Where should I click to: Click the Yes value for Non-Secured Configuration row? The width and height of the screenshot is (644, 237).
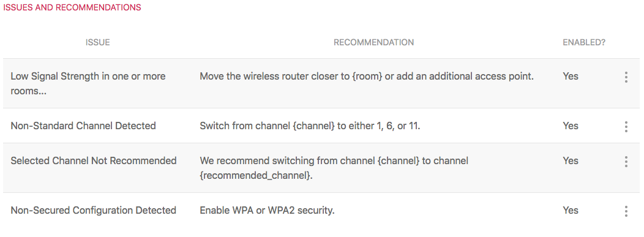[571, 210]
